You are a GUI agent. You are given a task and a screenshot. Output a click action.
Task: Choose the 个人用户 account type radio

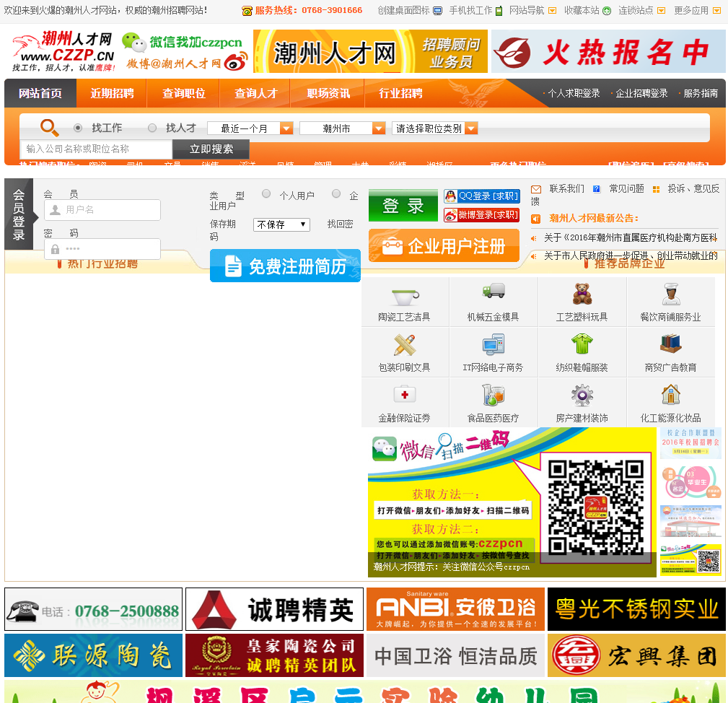click(x=266, y=193)
